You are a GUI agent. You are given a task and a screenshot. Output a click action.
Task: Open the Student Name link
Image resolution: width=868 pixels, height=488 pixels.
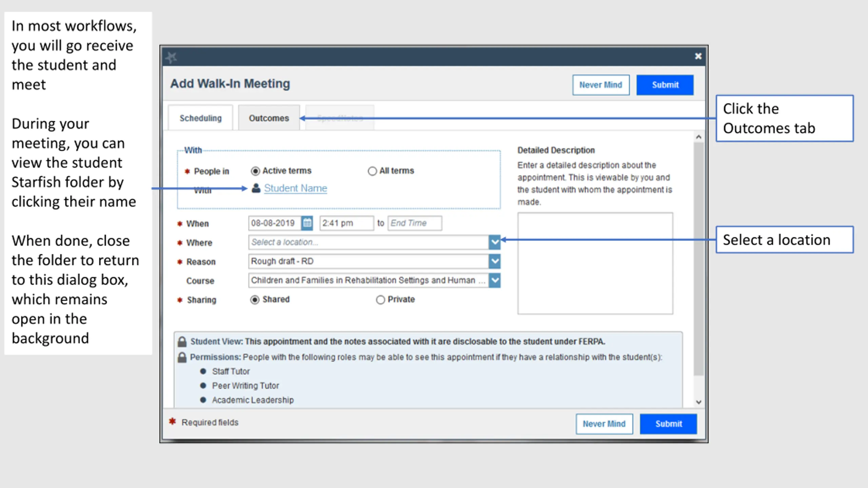coord(296,188)
